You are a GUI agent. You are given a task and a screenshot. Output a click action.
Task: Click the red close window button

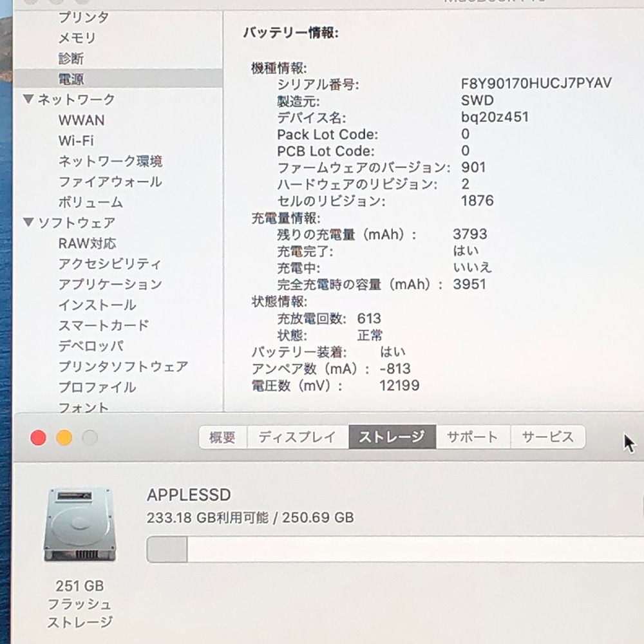coord(39,438)
